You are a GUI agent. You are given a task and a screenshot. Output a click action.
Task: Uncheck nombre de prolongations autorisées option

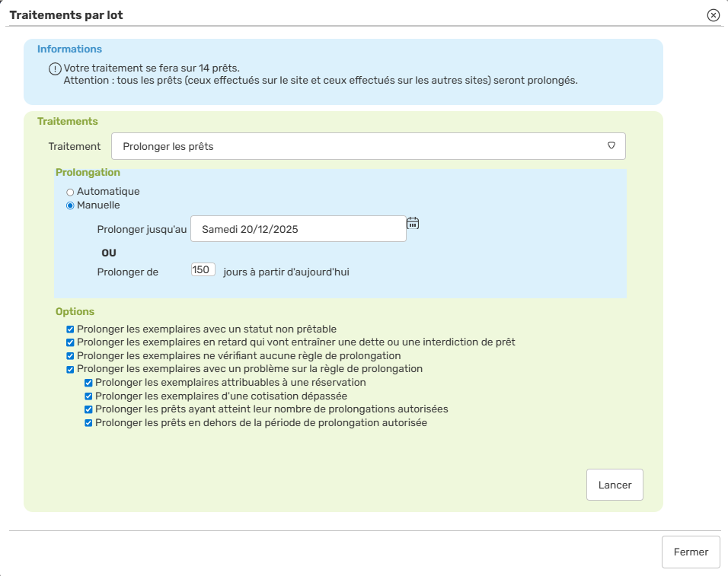point(88,409)
